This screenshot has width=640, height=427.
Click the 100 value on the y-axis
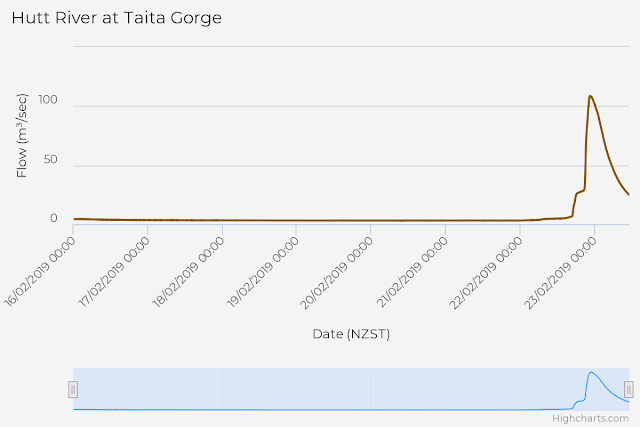(x=48, y=100)
